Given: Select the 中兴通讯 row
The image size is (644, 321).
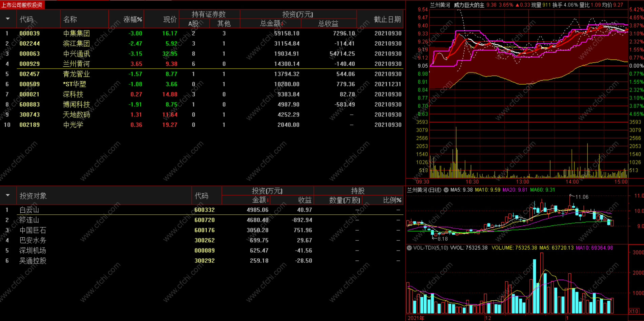Looking at the screenshot, I should 202,53.
